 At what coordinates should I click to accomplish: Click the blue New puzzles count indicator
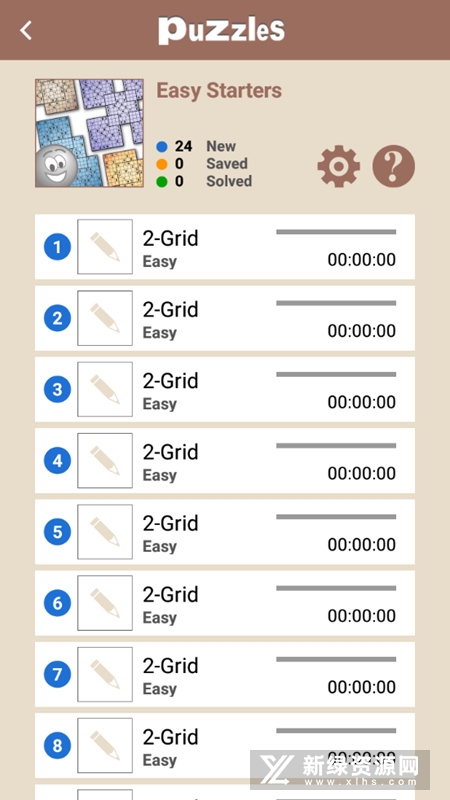point(162,147)
